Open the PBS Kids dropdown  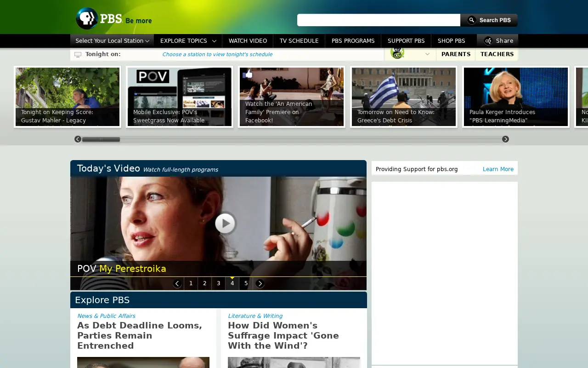[x=410, y=54]
